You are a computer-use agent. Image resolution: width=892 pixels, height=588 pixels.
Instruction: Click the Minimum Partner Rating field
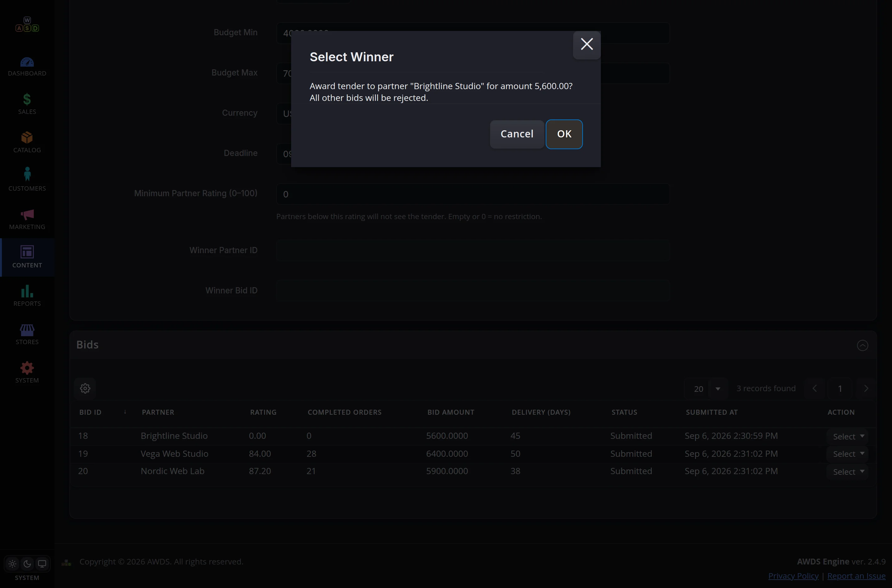(x=473, y=194)
